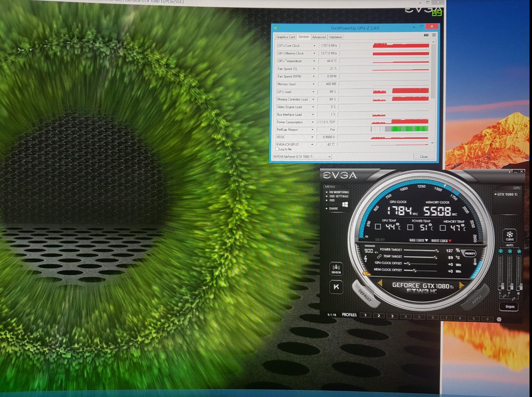Open the fan Curve settings
The width and height of the screenshot is (532, 397).
click(x=510, y=235)
